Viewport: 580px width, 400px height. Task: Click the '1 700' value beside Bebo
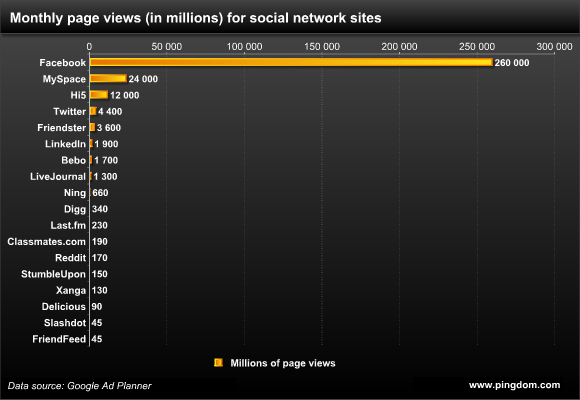click(x=106, y=161)
